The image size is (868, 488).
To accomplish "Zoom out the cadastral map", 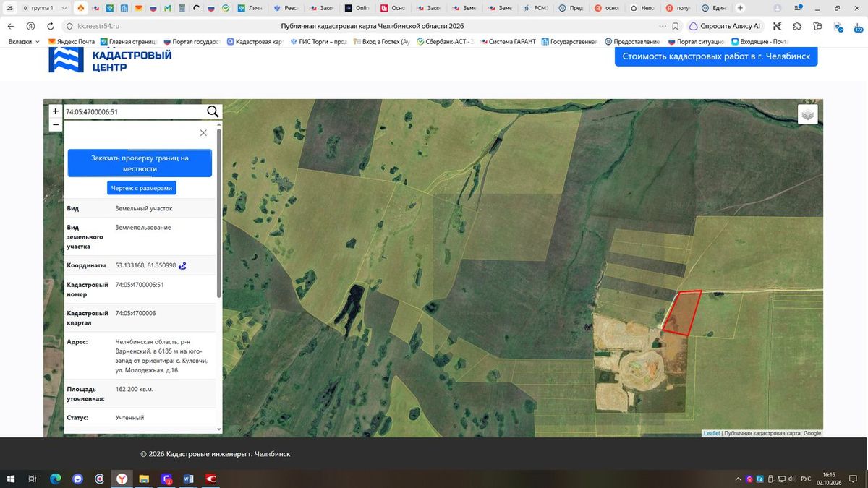I will pyautogui.click(x=55, y=124).
